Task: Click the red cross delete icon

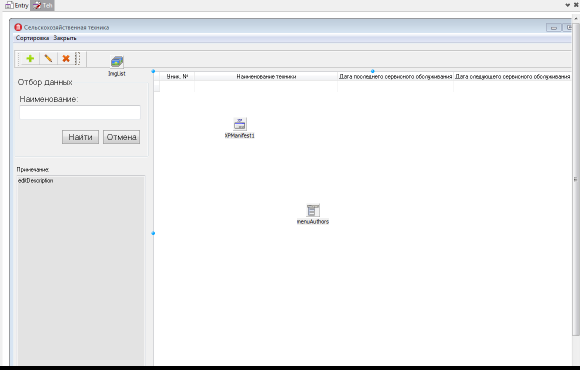Action: coord(66,58)
